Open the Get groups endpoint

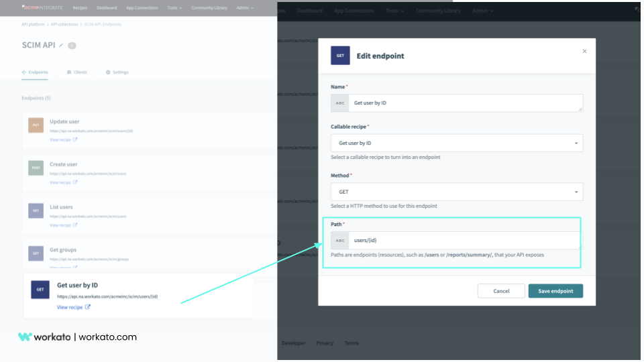click(x=63, y=249)
